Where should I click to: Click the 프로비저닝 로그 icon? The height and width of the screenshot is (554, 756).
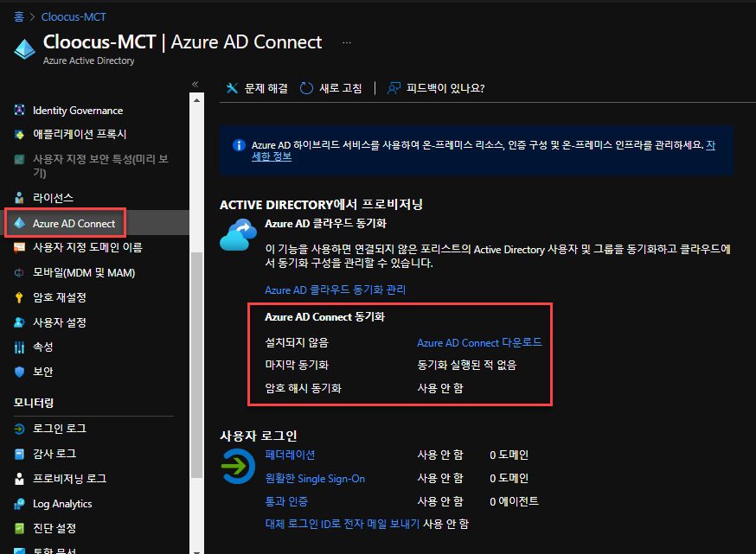pyautogui.click(x=19, y=478)
